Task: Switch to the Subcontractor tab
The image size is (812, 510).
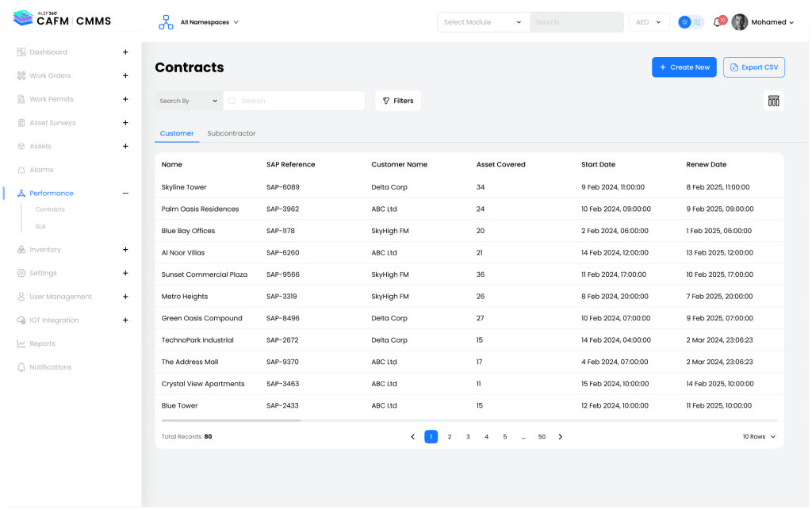Action: (232, 133)
